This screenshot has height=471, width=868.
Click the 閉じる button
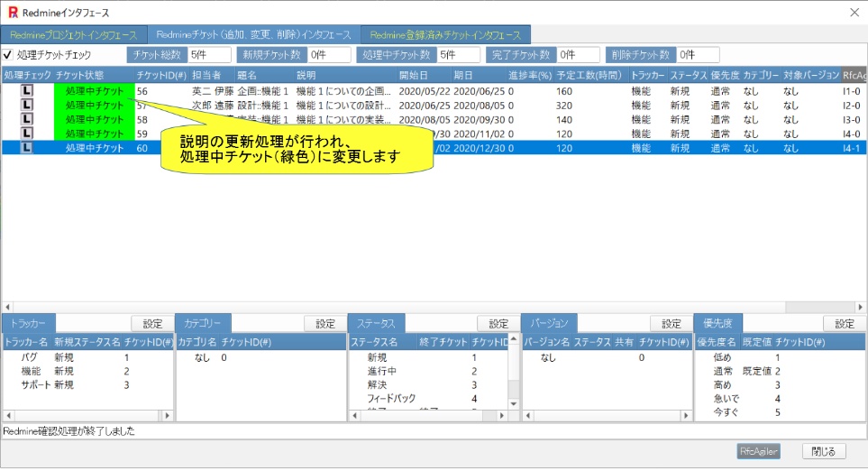point(823,451)
